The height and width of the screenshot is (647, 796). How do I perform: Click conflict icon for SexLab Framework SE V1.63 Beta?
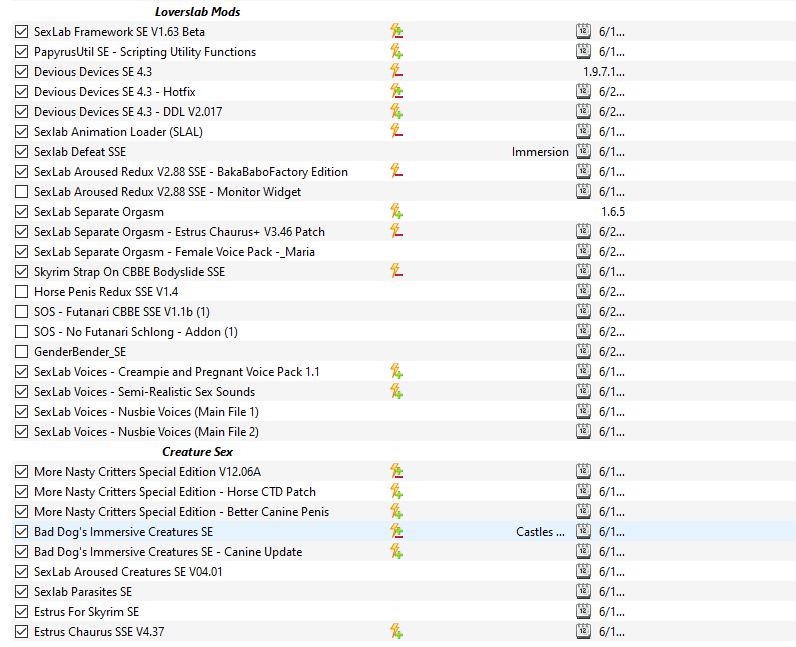(x=396, y=31)
